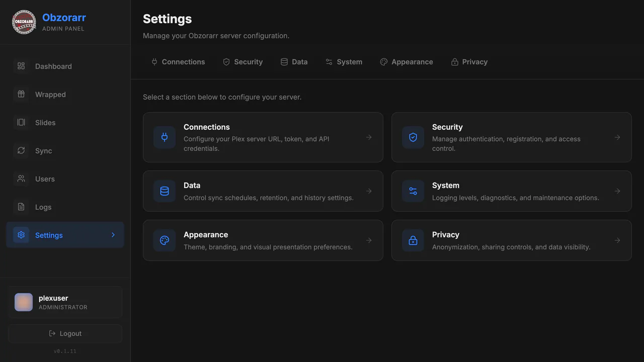Click the version number v0.1.11
Image resolution: width=644 pixels, height=362 pixels.
pos(65,351)
